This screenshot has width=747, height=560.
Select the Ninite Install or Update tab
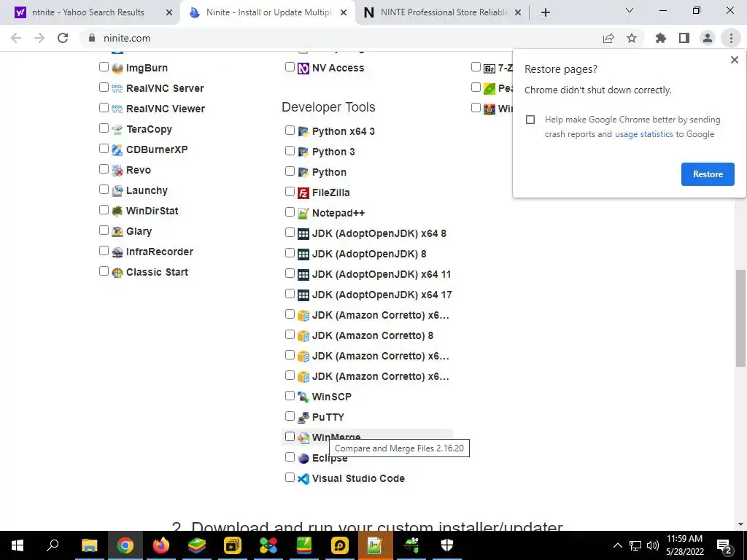pyautogui.click(x=270, y=12)
